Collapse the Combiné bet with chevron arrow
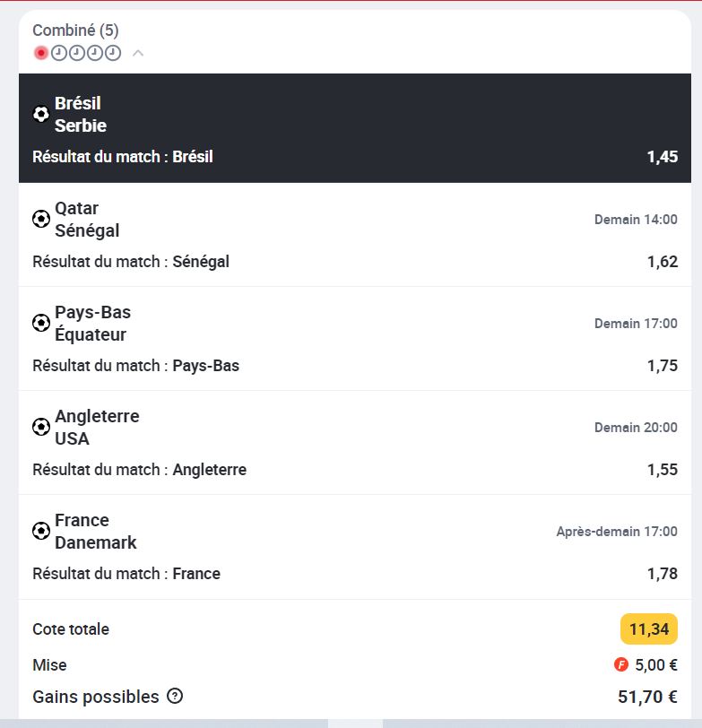702x728 pixels. click(x=138, y=53)
